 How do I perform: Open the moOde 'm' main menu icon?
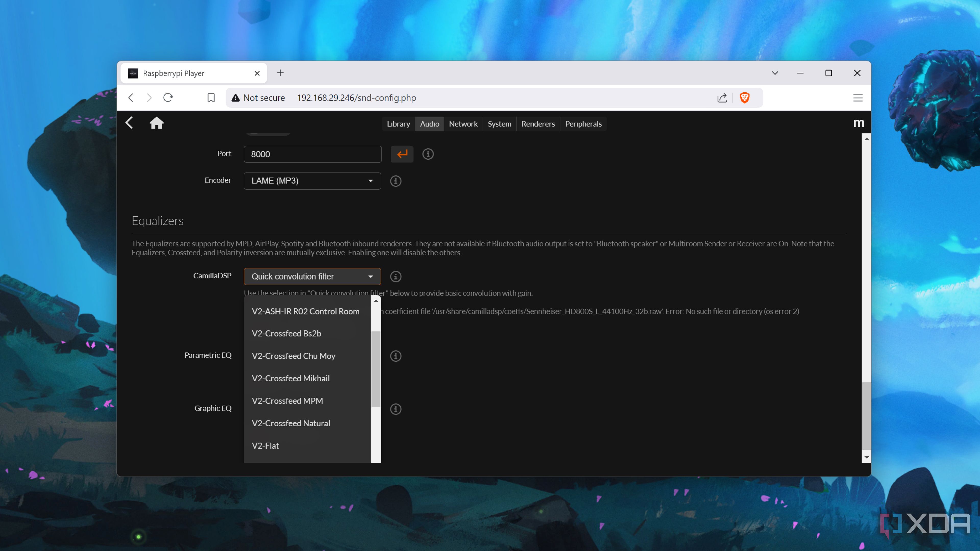pos(859,123)
